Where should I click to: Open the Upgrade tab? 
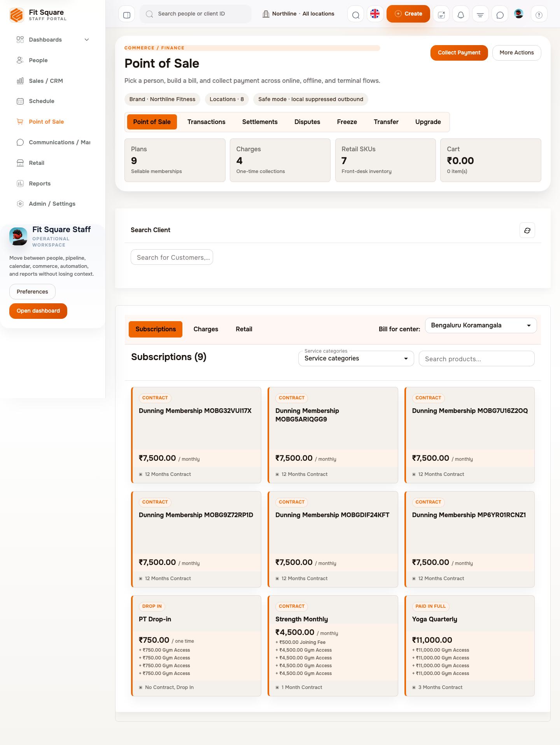click(428, 122)
